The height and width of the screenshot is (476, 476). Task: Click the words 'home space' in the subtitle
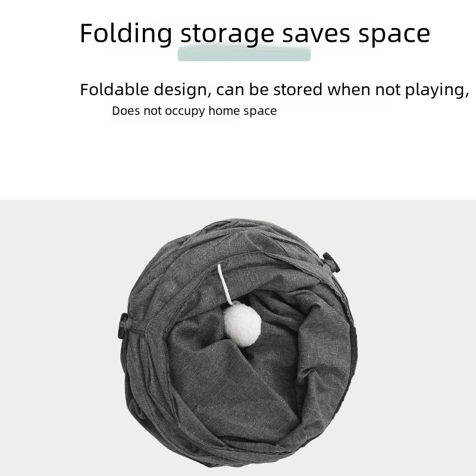point(243,111)
